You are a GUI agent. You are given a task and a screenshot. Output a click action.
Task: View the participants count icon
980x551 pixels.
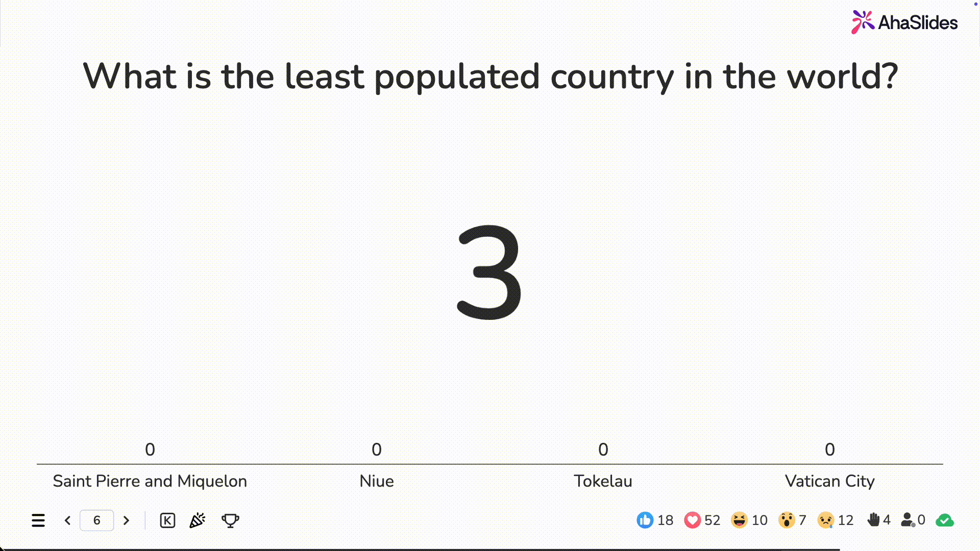908,520
